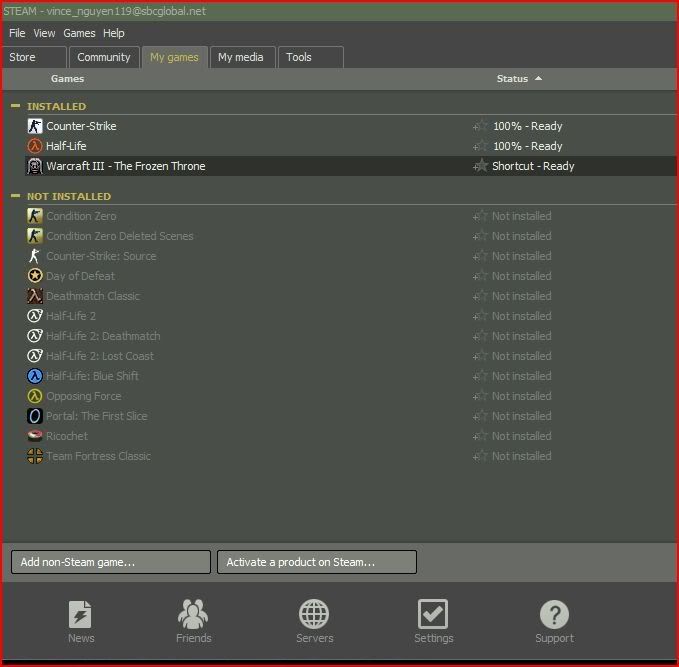Select Condition Zero Deleted Scenes name
679x667 pixels.
[x=120, y=236]
